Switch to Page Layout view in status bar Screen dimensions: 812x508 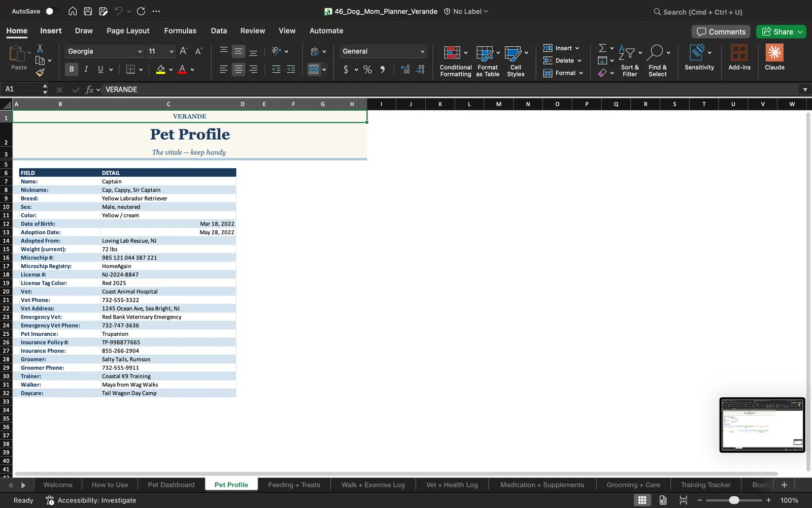[663, 500]
